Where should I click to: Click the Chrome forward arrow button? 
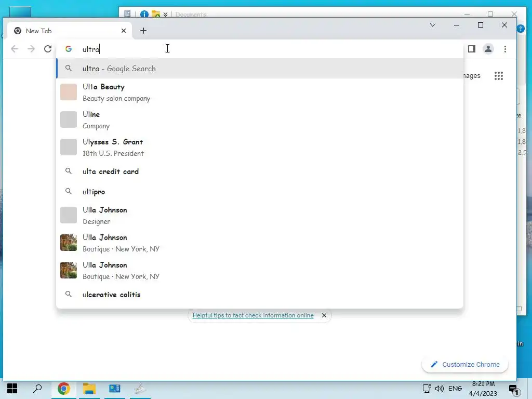click(31, 49)
